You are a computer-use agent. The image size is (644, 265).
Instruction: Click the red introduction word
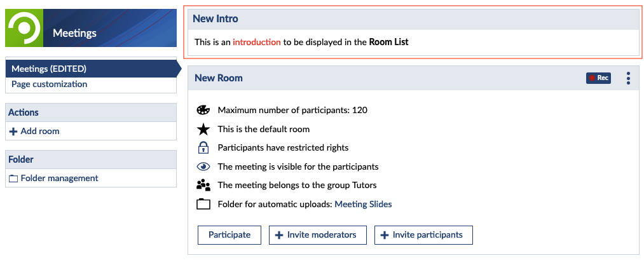256,43
